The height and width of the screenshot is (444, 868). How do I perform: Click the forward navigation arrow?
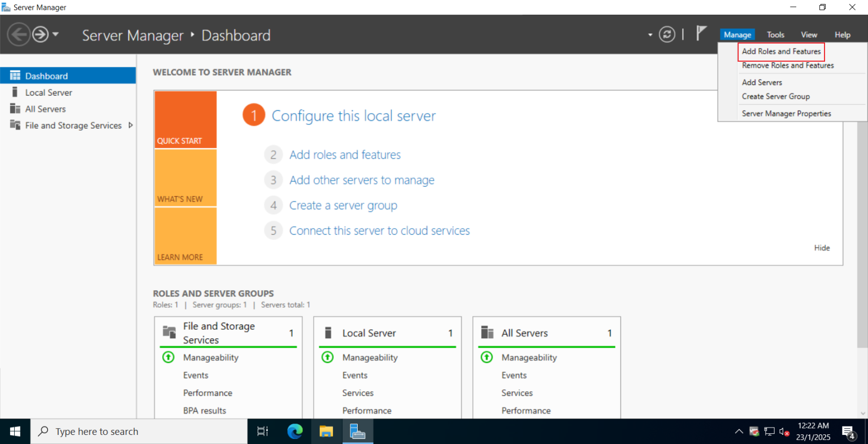coord(40,35)
